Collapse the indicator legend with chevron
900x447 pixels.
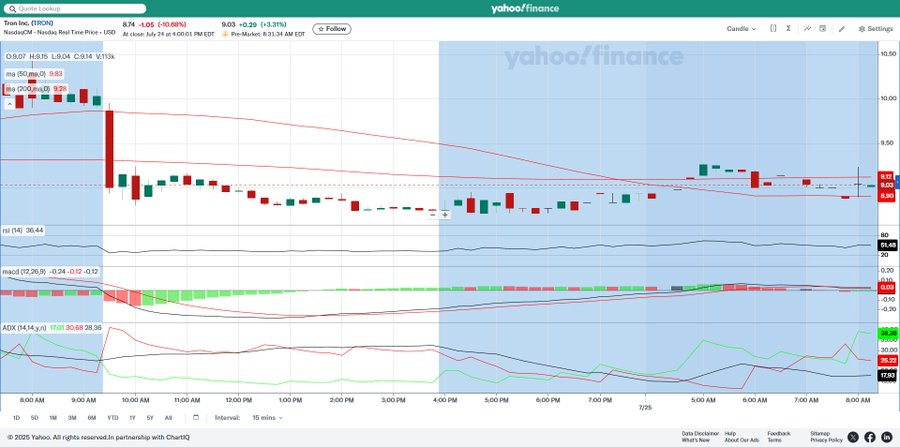pos(9,104)
